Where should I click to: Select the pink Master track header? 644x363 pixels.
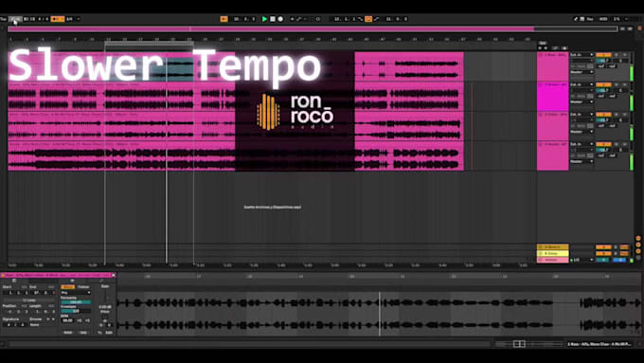coord(553,260)
